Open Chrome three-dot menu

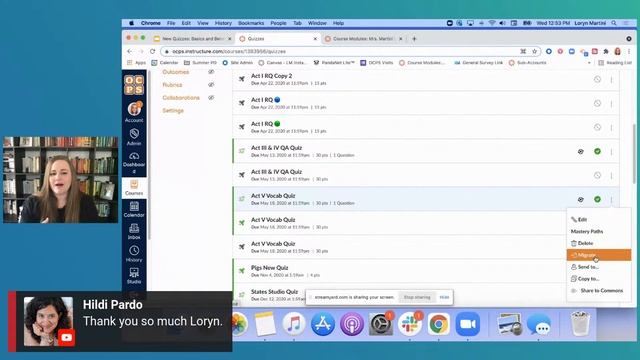point(629,51)
